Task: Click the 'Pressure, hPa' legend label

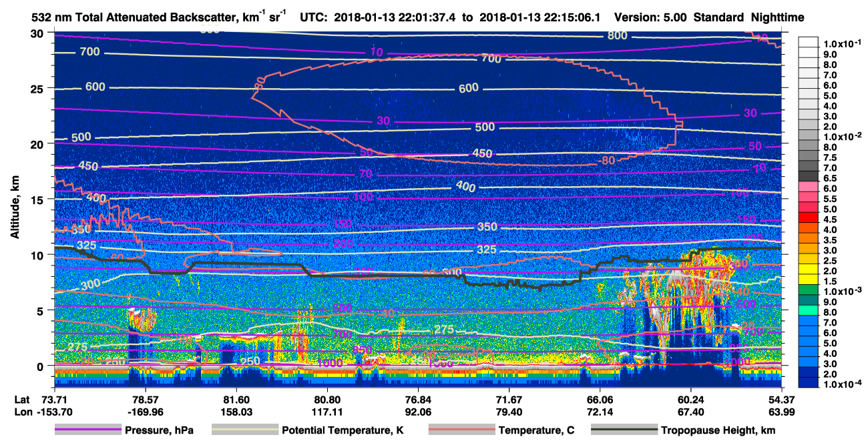Action: pos(159,430)
